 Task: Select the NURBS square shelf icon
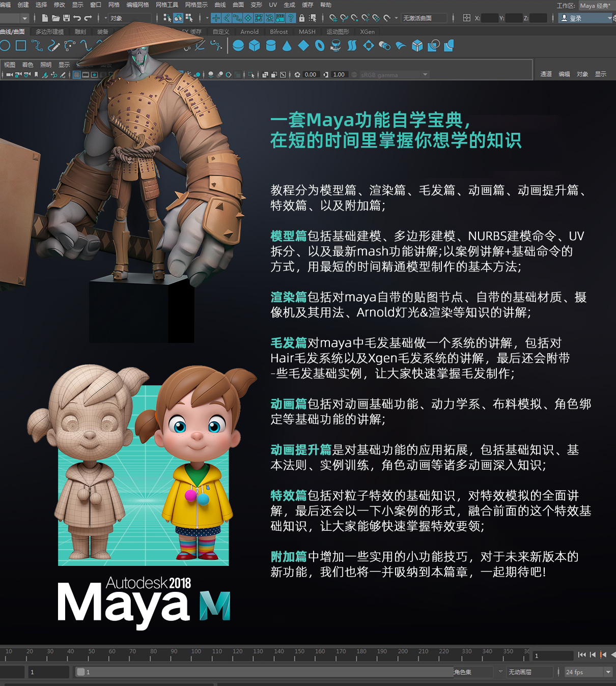click(x=21, y=46)
